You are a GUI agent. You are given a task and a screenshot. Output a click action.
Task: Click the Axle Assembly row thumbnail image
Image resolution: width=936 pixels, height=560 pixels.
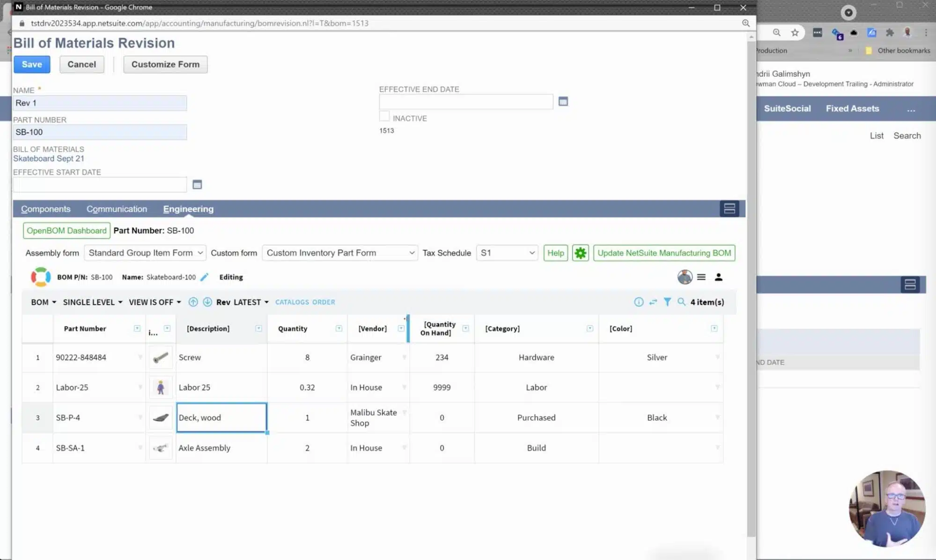tap(161, 448)
